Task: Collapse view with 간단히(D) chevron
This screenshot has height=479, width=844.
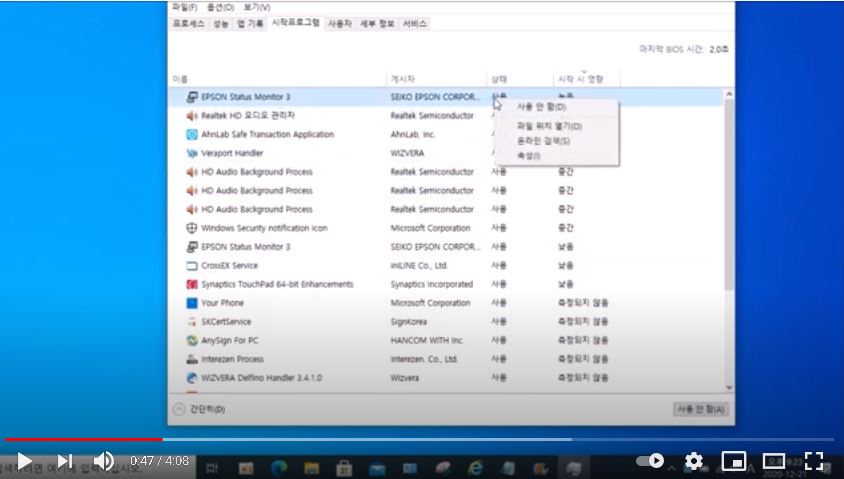Action: [179, 410]
